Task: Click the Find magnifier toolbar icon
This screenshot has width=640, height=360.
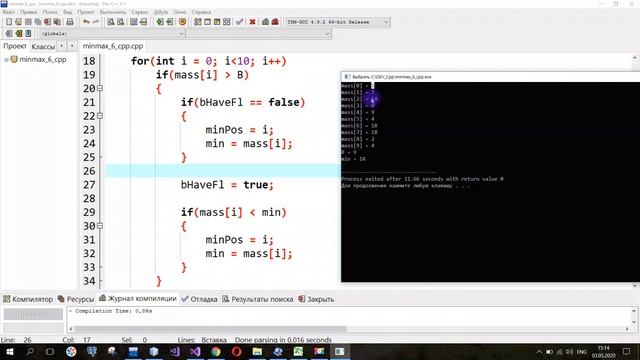Action: coord(111,22)
